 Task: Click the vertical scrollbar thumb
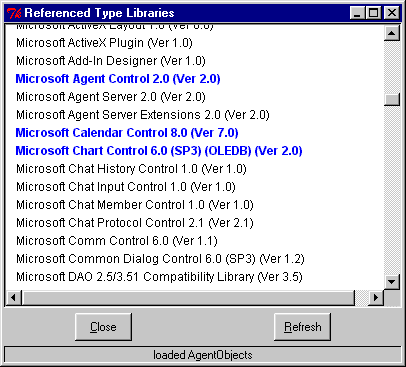tap(392, 99)
